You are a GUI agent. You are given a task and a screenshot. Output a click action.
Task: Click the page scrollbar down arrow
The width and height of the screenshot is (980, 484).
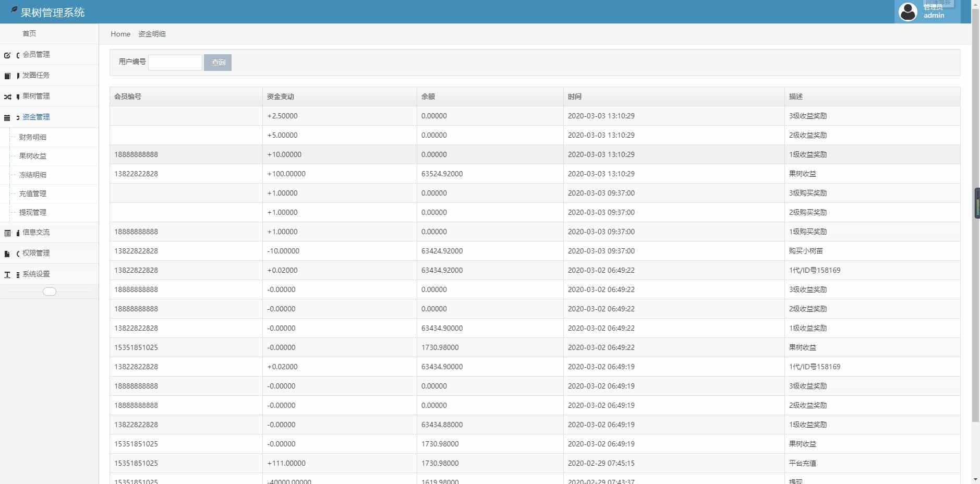[975, 480]
